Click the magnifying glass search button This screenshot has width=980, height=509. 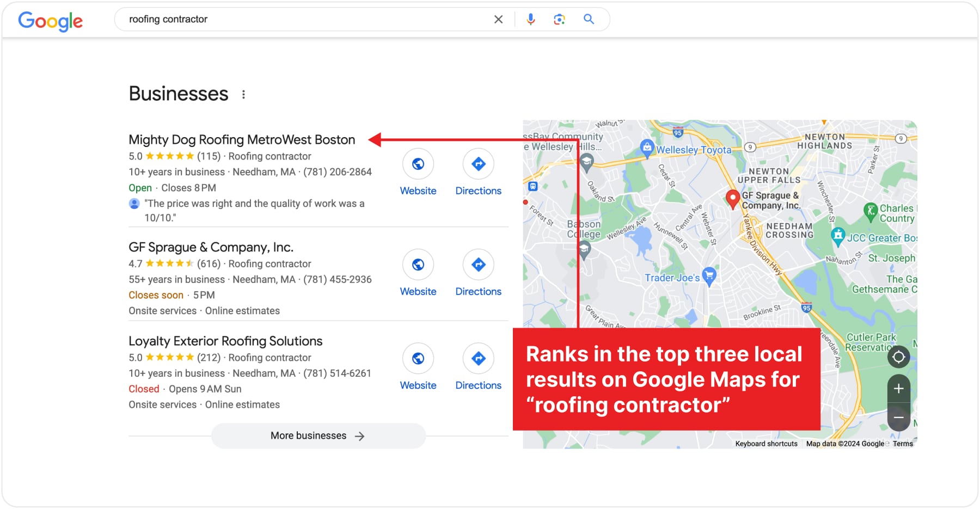click(589, 19)
